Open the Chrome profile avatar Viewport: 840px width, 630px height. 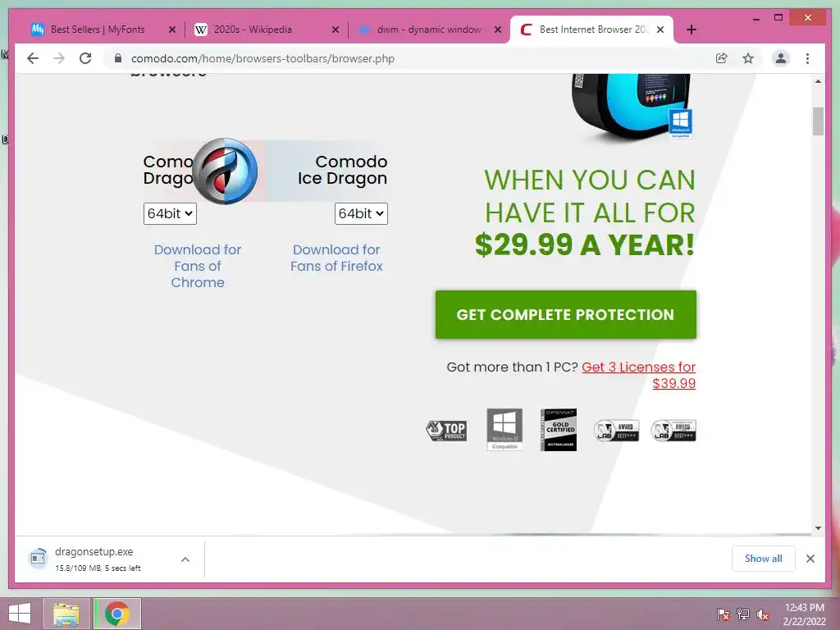(x=781, y=58)
